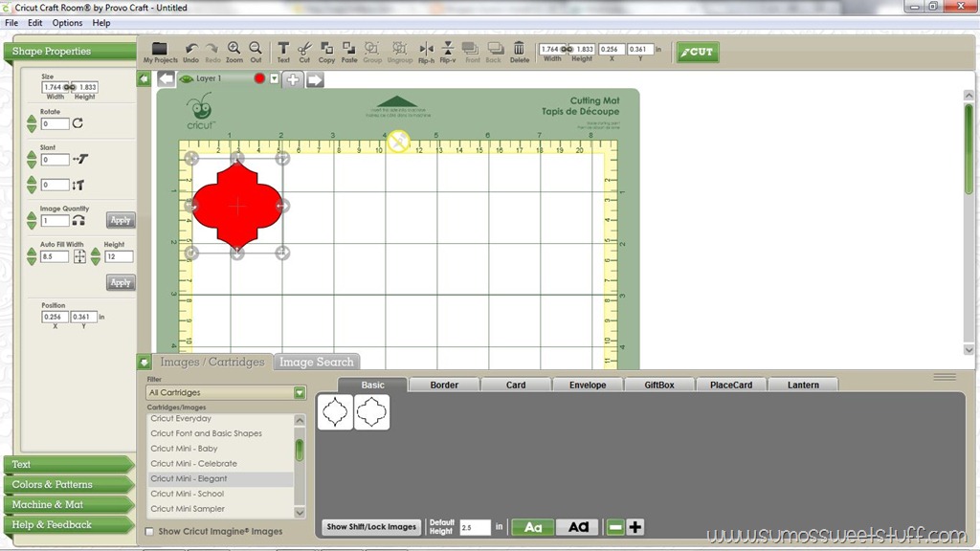Image resolution: width=980 pixels, height=551 pixels.
Task: Toggle Layer 1 visibility eye icon
Action: point(187,78)
